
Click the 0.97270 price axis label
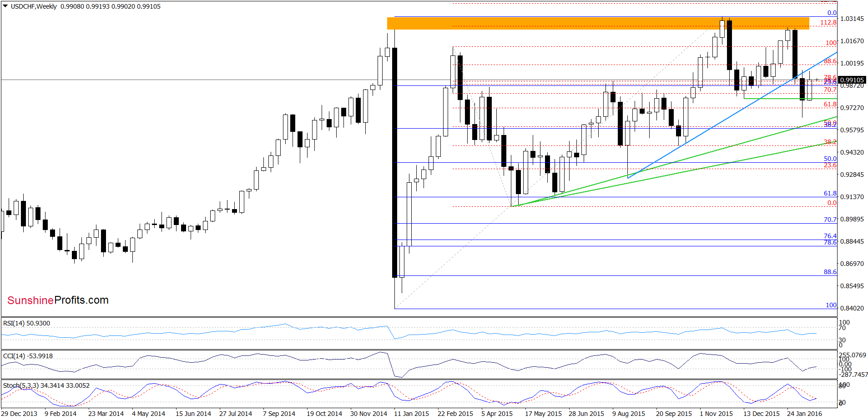852,108
